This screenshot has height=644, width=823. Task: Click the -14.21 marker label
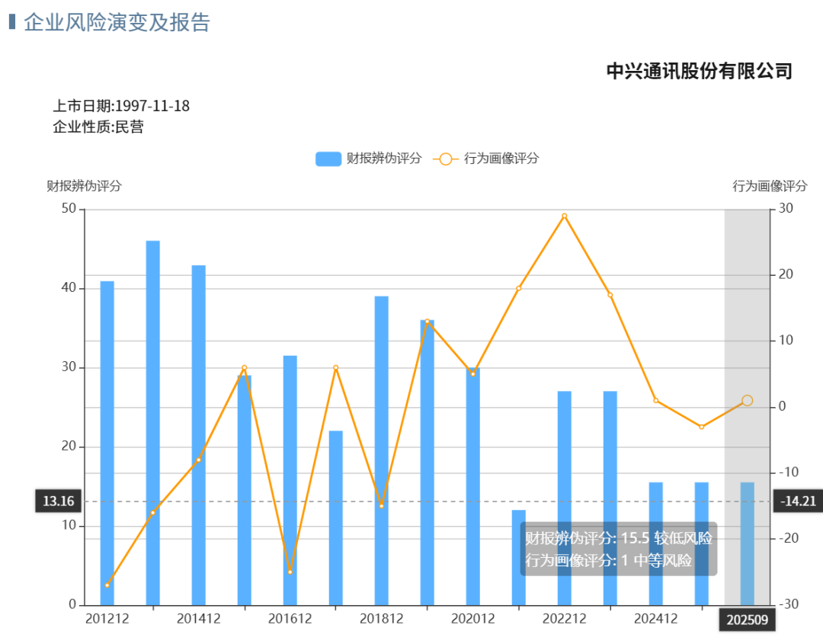point(799,501)
